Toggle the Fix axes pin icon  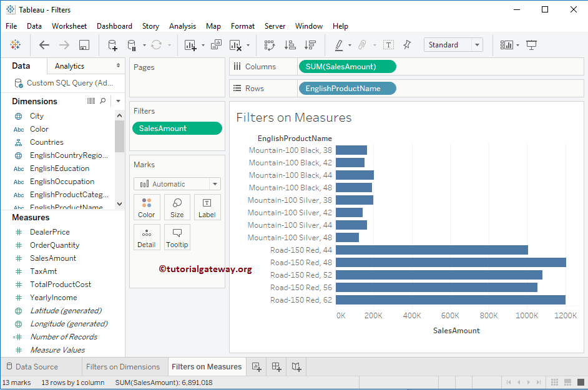tap(407, 45)
